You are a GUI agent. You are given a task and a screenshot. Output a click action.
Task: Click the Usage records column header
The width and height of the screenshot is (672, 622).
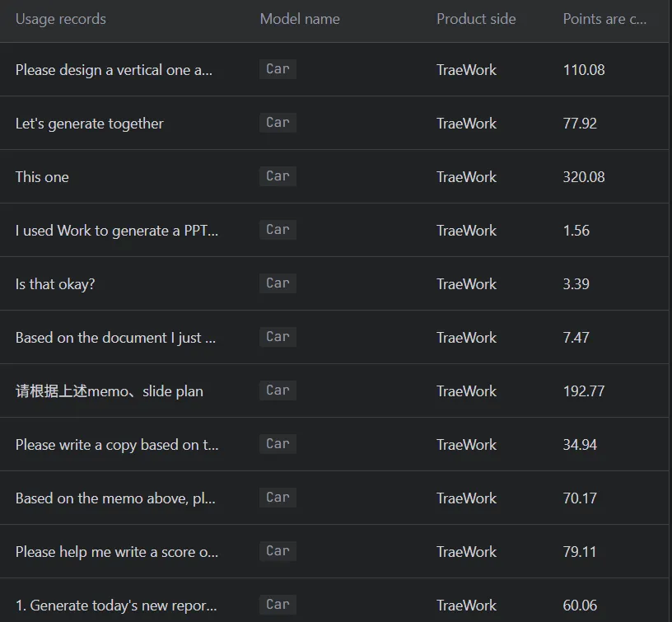[x=60, y=19]
